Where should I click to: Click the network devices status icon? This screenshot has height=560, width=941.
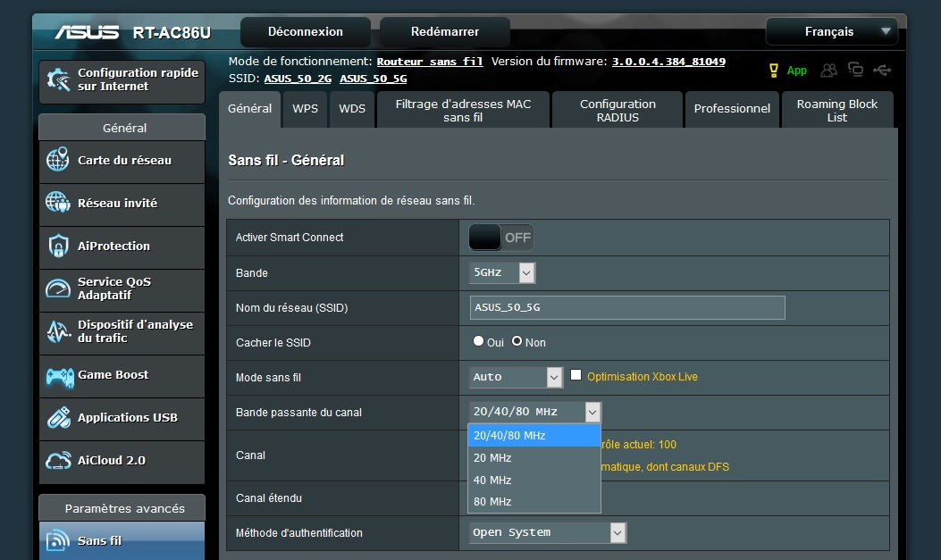tap(855, 70)
